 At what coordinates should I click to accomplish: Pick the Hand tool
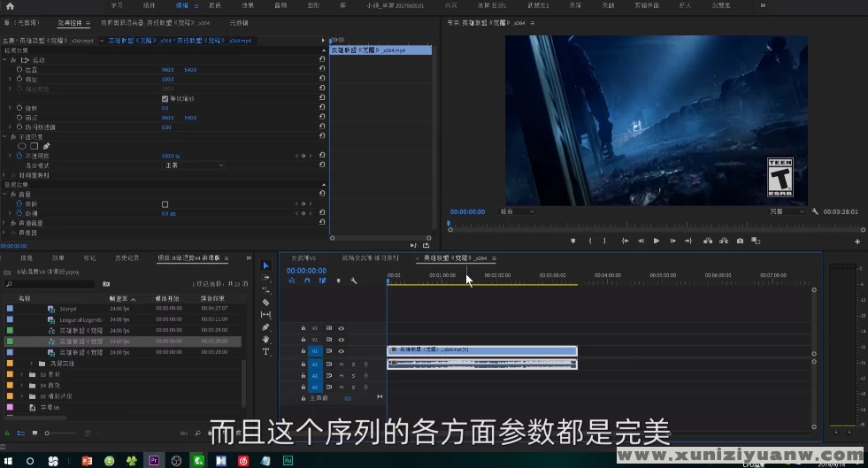(x=265, y=339)
